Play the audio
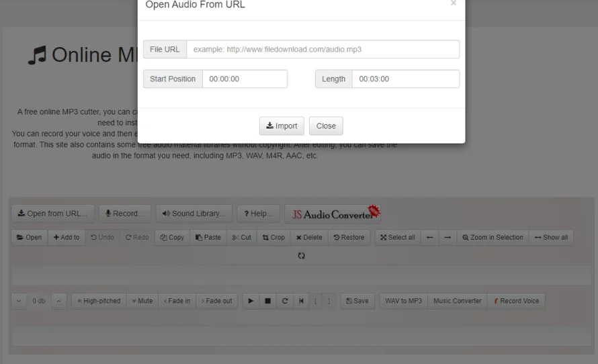Image resolution: width=598 pixels, height=364 pixels. tap(251, 301)
